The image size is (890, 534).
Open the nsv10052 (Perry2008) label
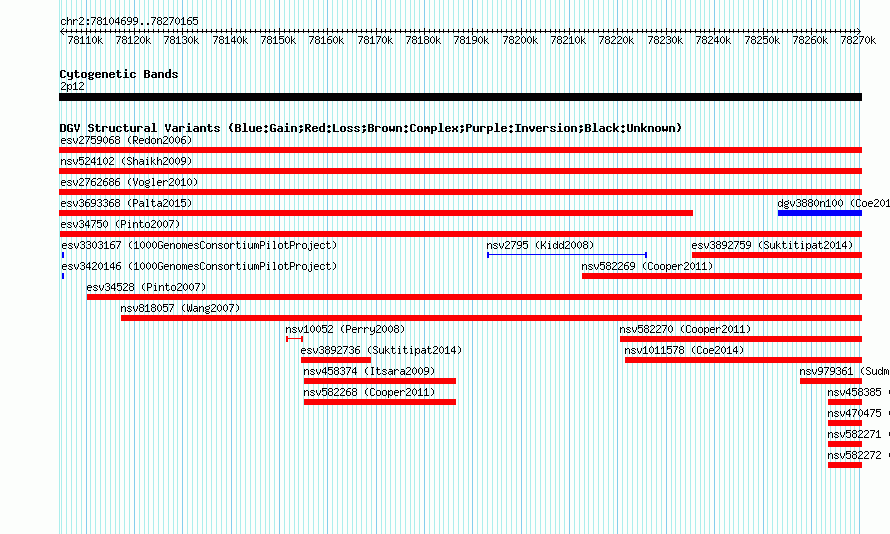(345, 329)
